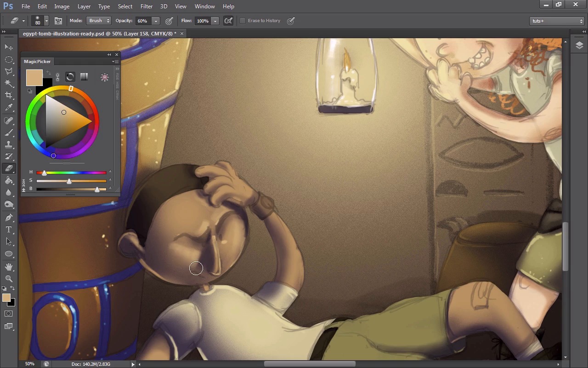Enable Erase to History checkbox
This screenshot has height=368, width=588.
(x=243, y=21)
